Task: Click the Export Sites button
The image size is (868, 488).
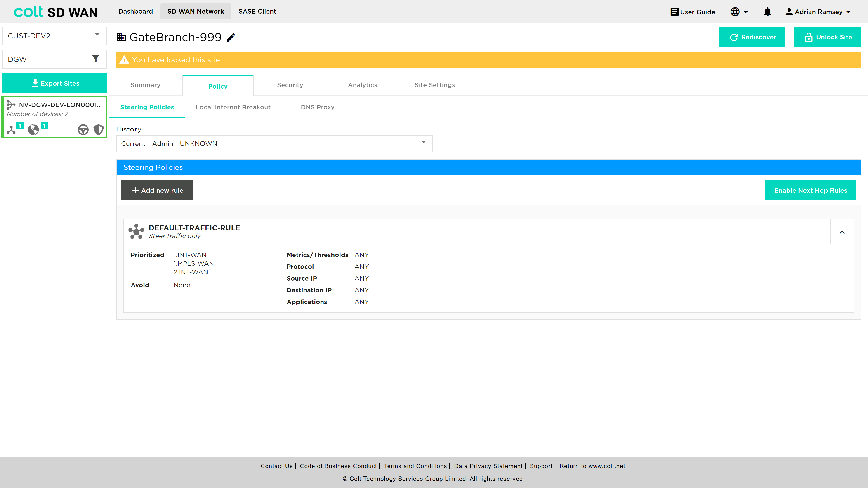Action: pyautogui.click(x=54, y=83)
